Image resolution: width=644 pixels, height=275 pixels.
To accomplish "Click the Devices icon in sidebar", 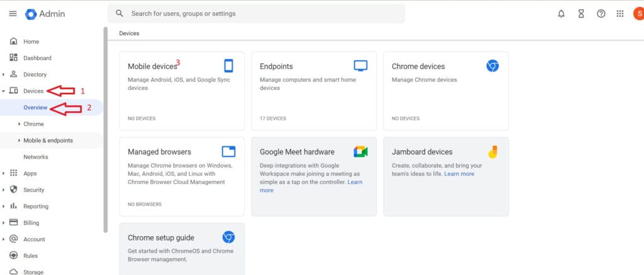I will [x=14, y=90].
